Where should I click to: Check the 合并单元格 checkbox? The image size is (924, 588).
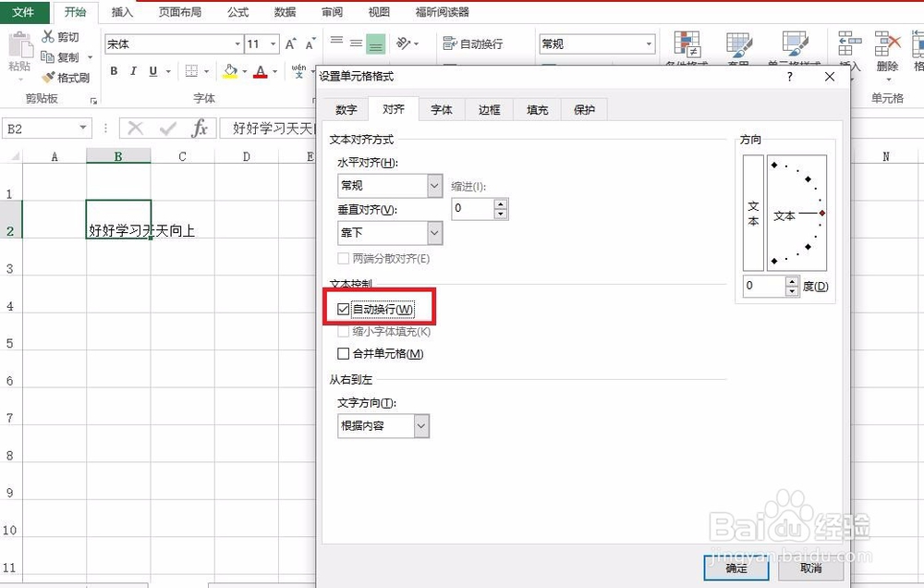342,353
